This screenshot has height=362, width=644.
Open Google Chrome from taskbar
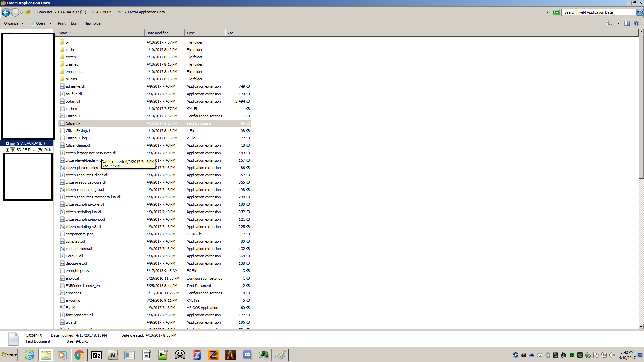coord(79,355)
